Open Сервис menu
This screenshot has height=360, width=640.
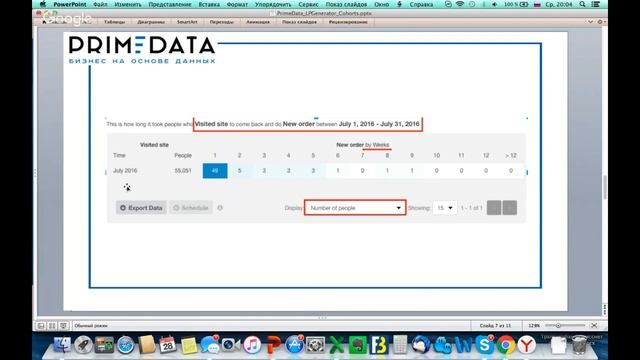click(x=308, y=4)
